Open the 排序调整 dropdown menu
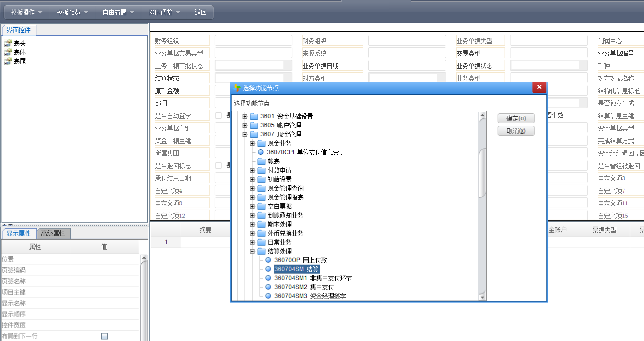This screenshot has width=644, height=341. [164, 12]
